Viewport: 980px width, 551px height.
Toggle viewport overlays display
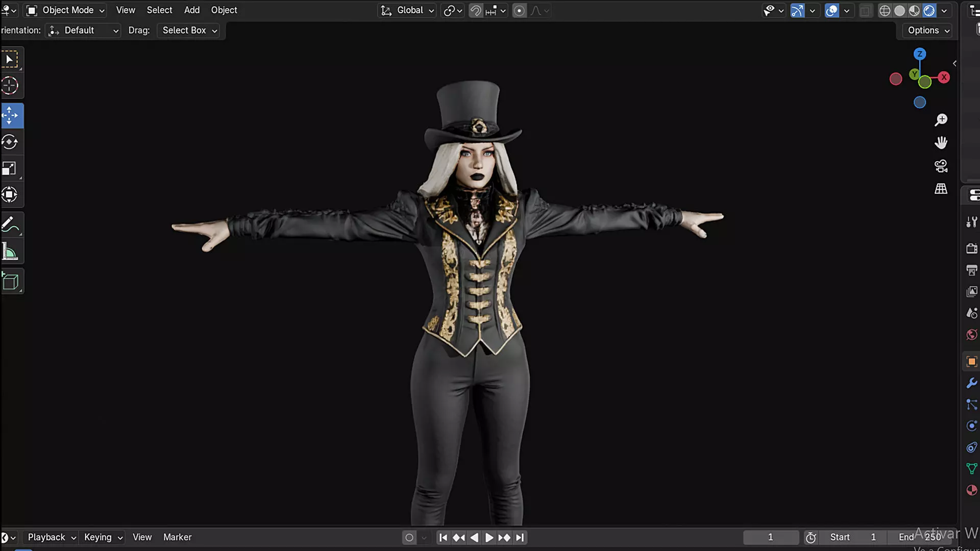(831, 11)
